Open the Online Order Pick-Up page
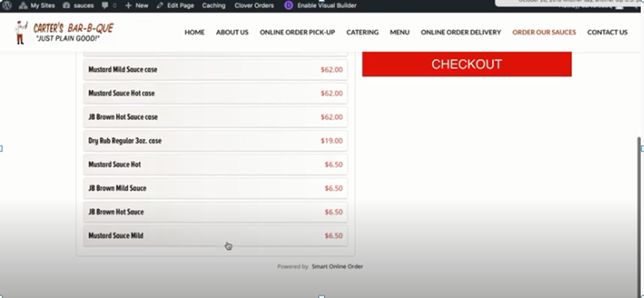This screenshot has width=644, height=298. [x=297, y=33]
